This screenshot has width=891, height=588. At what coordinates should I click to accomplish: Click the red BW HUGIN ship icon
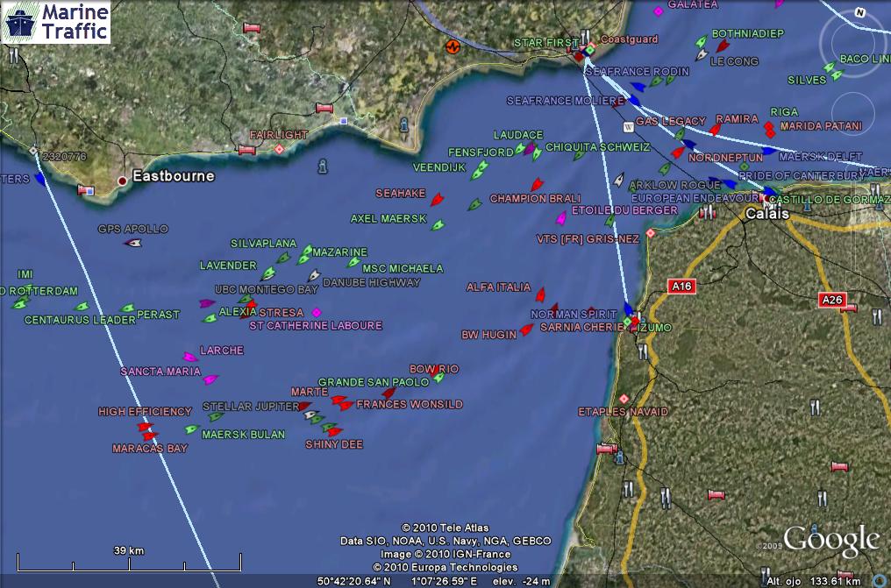(526, 329)
